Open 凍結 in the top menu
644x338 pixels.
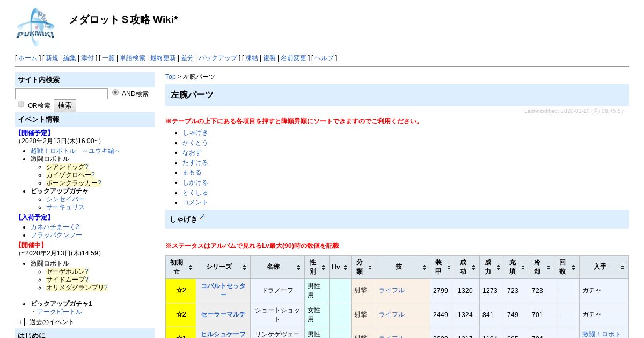(x=252, y=58)
